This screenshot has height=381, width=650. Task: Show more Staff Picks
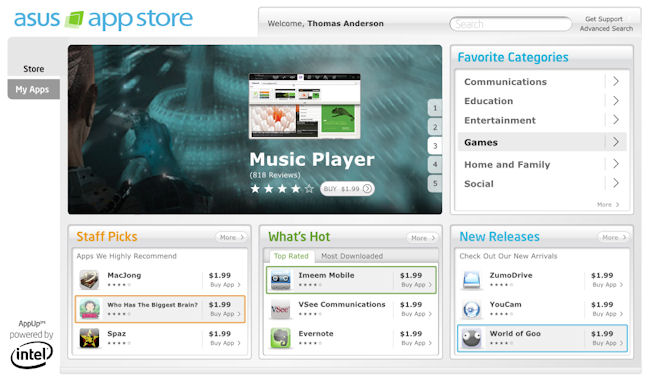232,237
